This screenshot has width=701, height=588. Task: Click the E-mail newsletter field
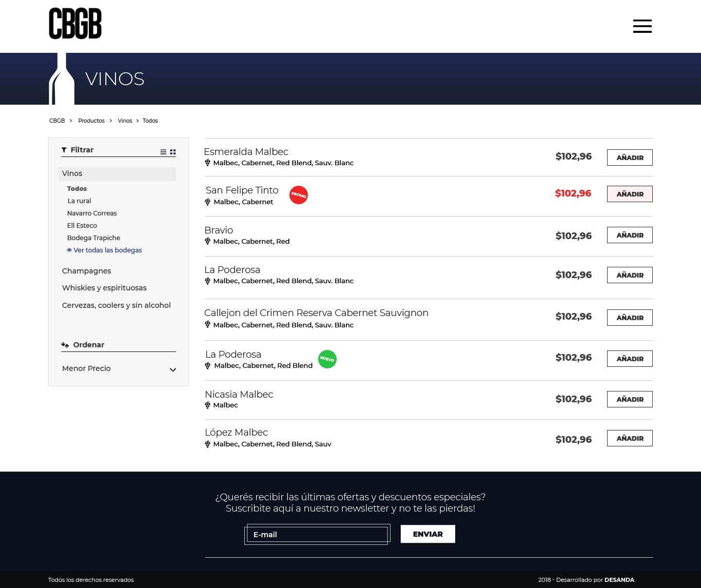317,534
